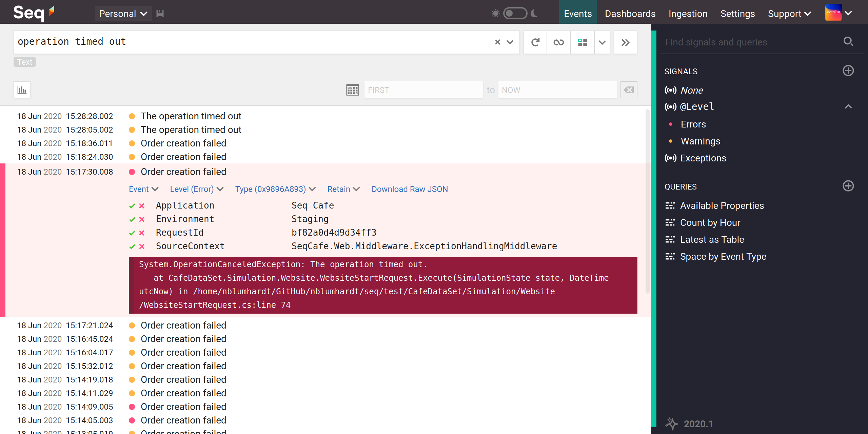
Task: Focus the NOW end date field
Action: pyautogui.click(x=557, y=90)
